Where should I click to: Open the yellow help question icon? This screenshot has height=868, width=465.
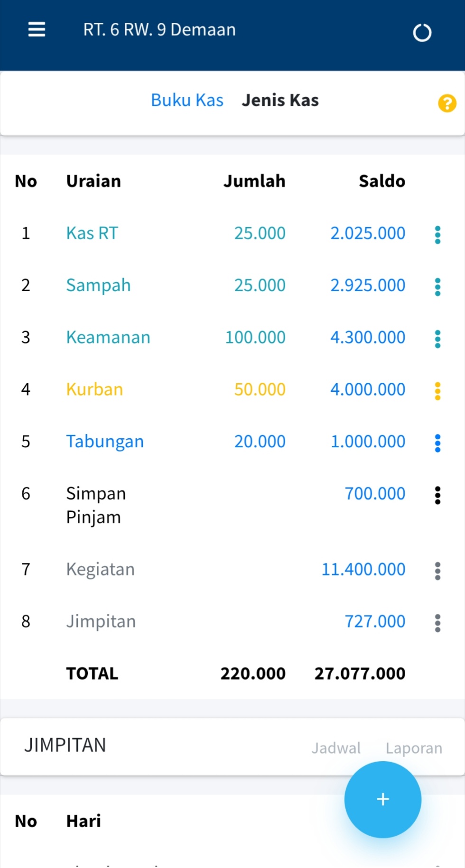447,103
